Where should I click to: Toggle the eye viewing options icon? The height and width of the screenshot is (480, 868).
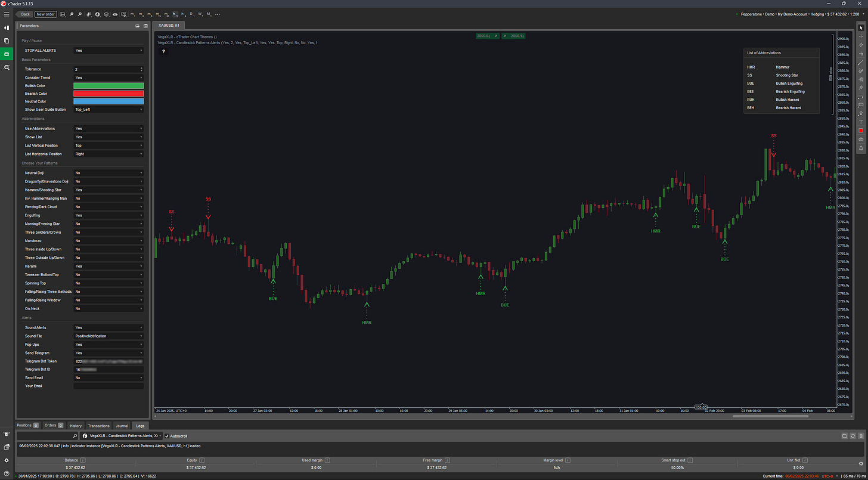(x=115, y=14)
